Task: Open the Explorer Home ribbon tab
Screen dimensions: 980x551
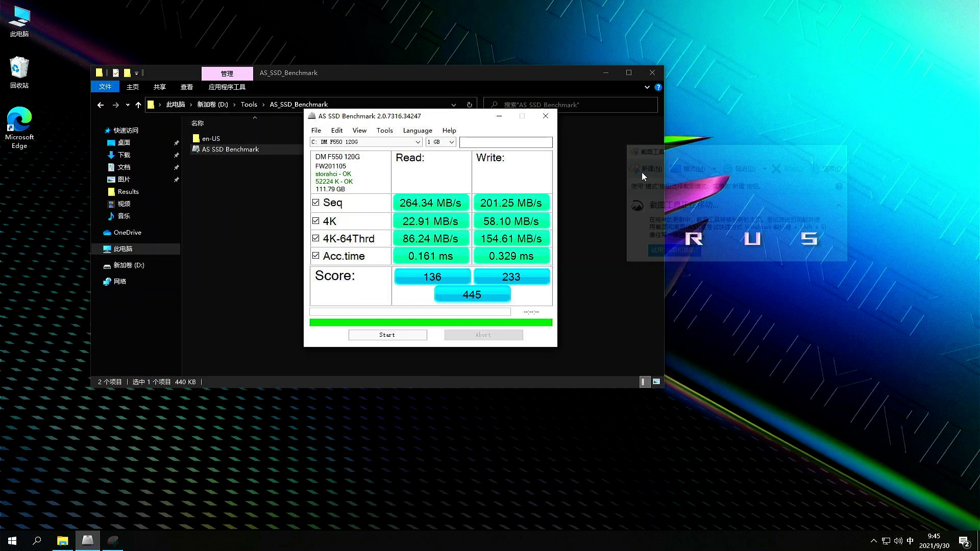Action: tap(133, 87)
